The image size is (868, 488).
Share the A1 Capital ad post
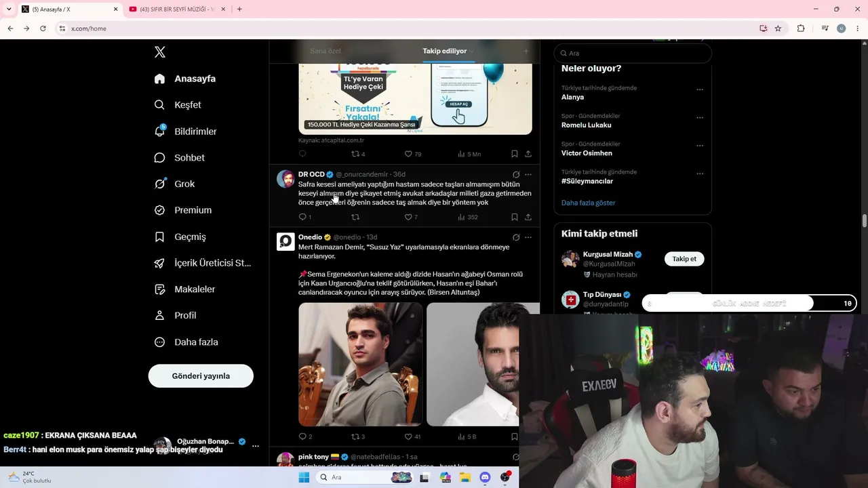[528, 154]
